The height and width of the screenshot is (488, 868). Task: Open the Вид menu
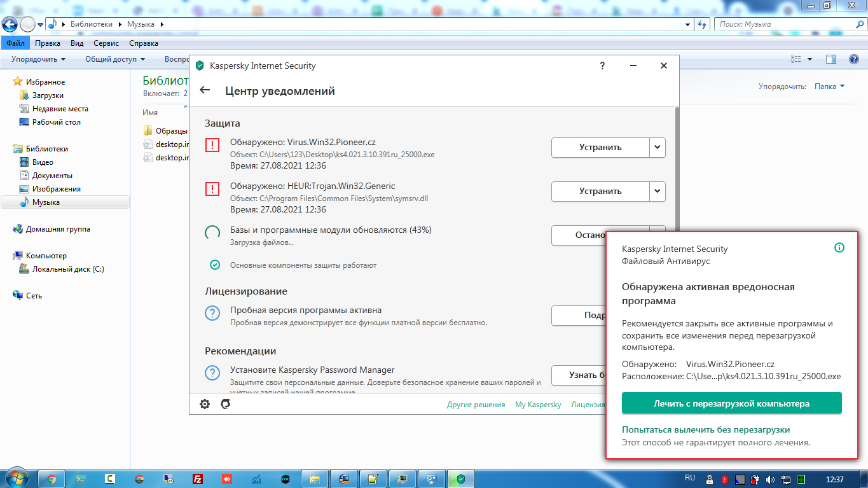tap(77, 43)
